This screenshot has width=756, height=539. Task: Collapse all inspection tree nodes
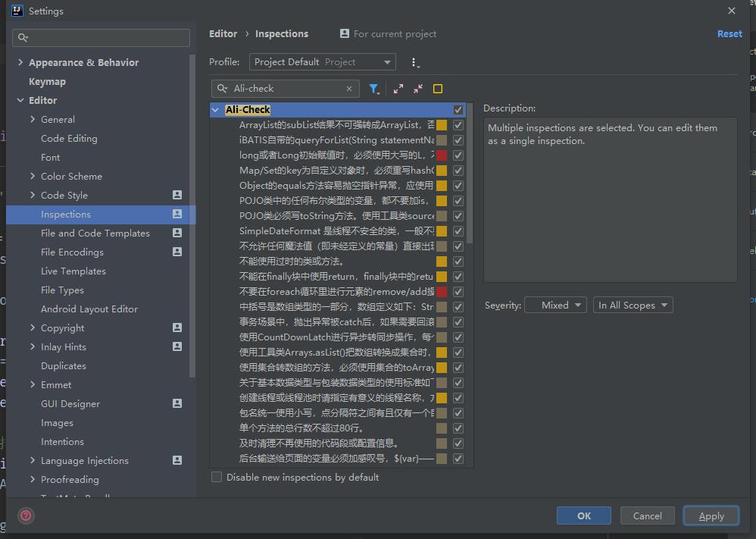(417, 89)
